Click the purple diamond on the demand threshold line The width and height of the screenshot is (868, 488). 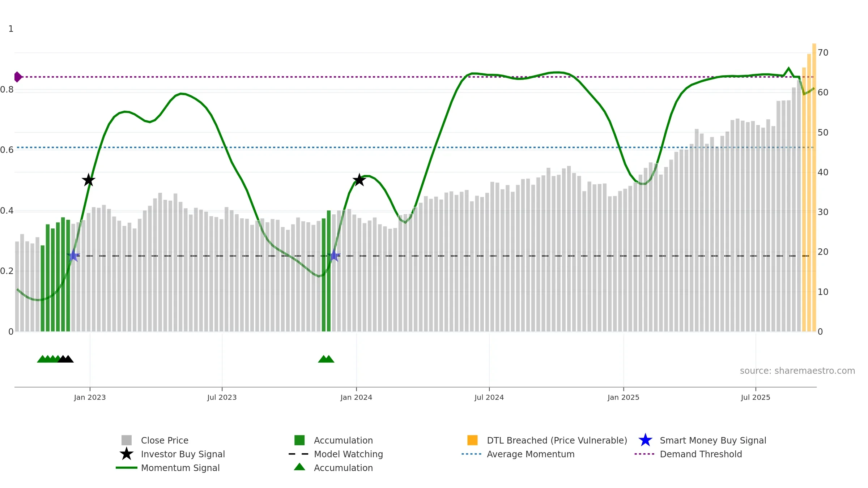(x=17, y=77)
